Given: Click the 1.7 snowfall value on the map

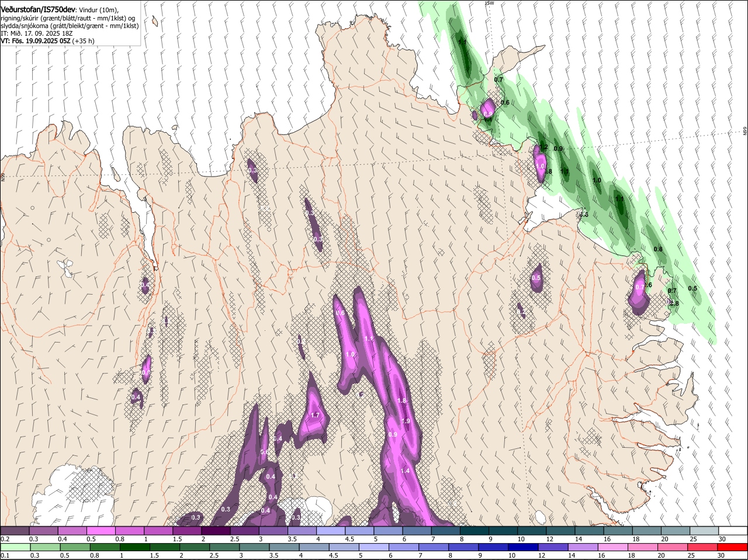Looking at the screenshot, I should pyautogui.click(x=315, y=415).
